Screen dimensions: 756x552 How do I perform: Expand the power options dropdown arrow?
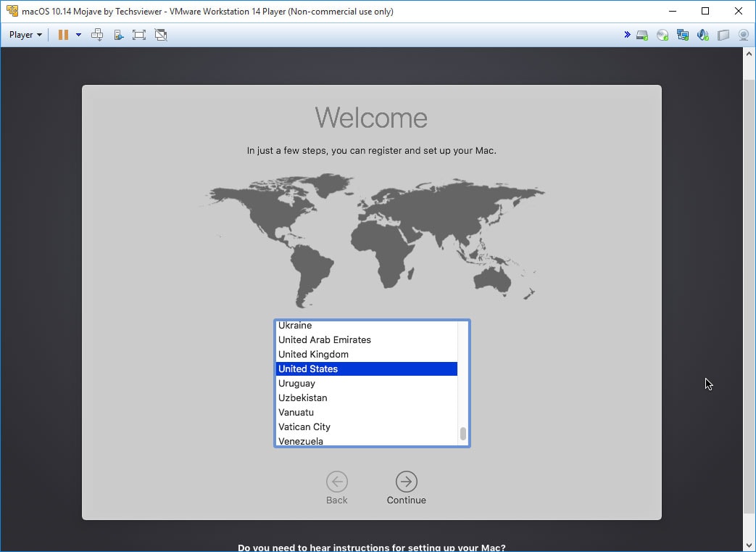click(78, 35)
